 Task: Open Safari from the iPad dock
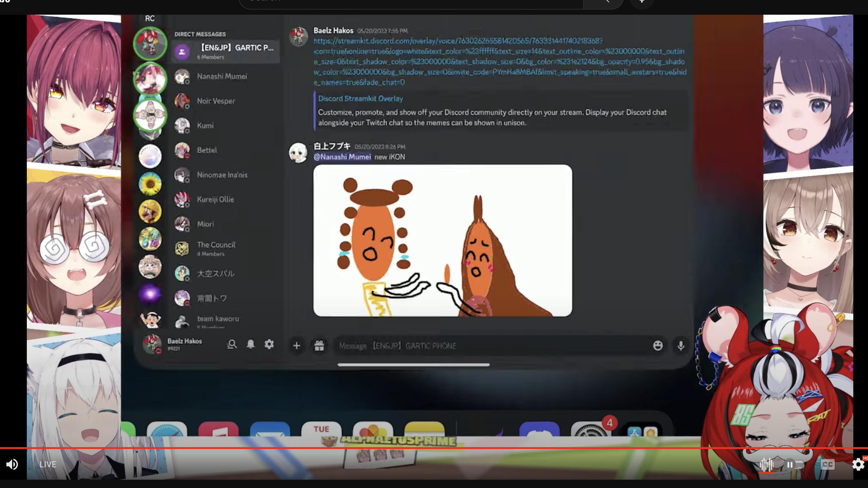coord(167,429)
